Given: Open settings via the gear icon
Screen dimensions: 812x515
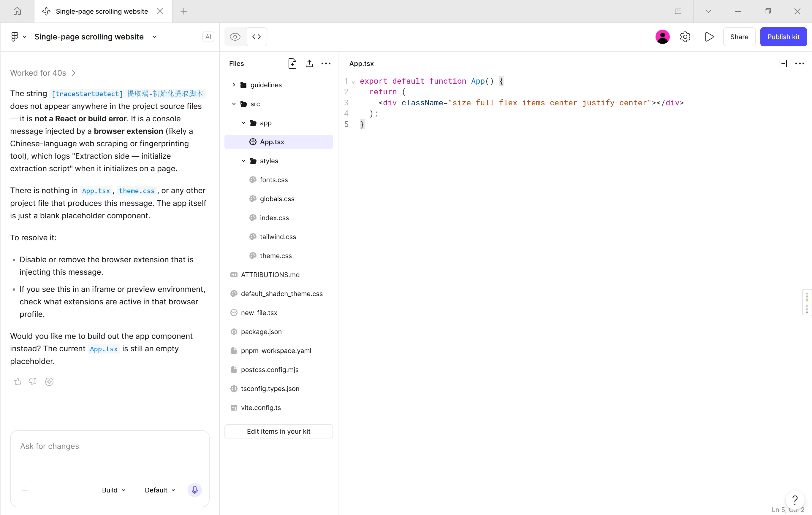Looking at the screenshot, I should coord(685,37).
